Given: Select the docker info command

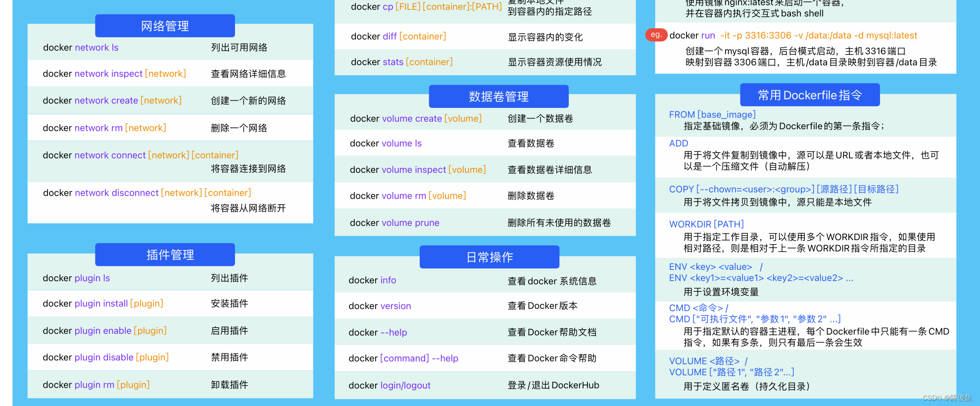Looking at the screenshot, I should click(372, 280).
